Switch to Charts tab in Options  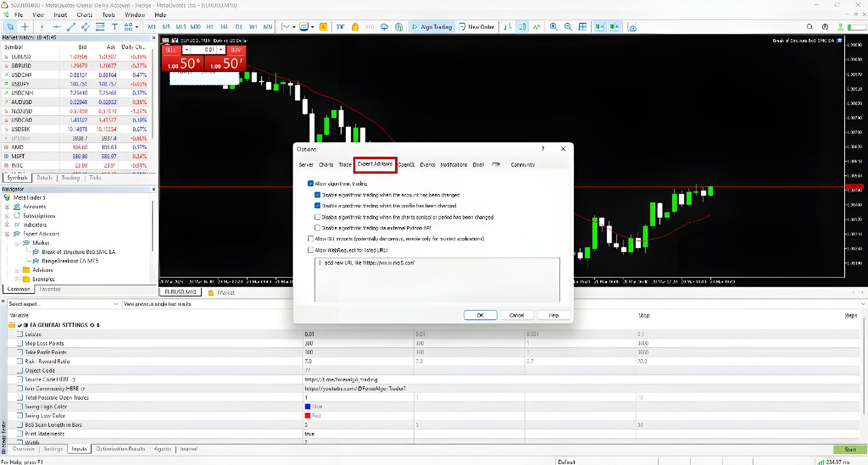326,165
